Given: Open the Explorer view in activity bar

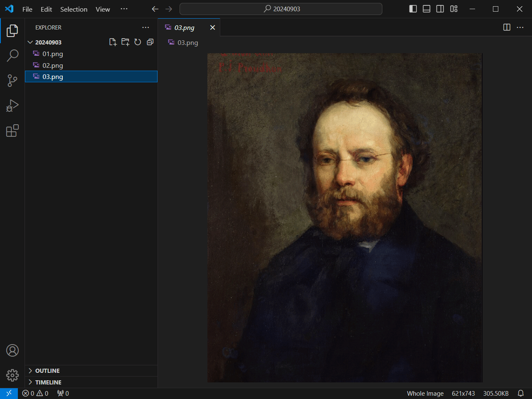Looking at the screenshot, I should 12,30.
